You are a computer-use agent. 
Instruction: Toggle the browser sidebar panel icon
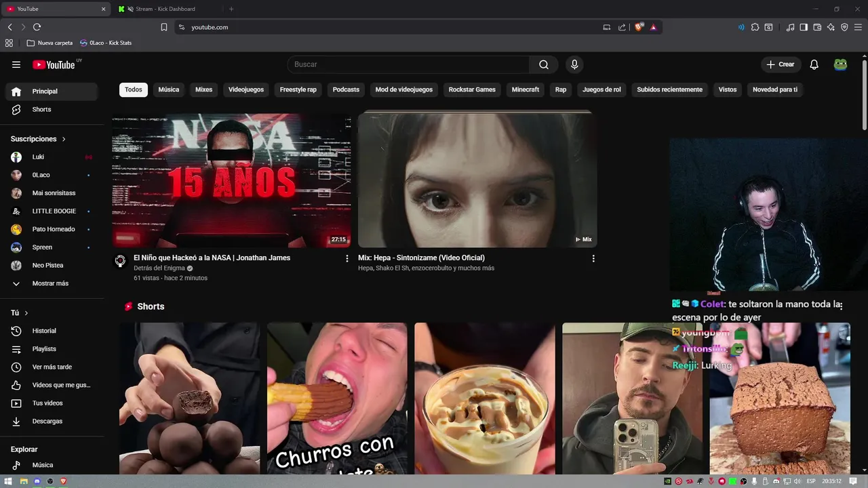804,27
